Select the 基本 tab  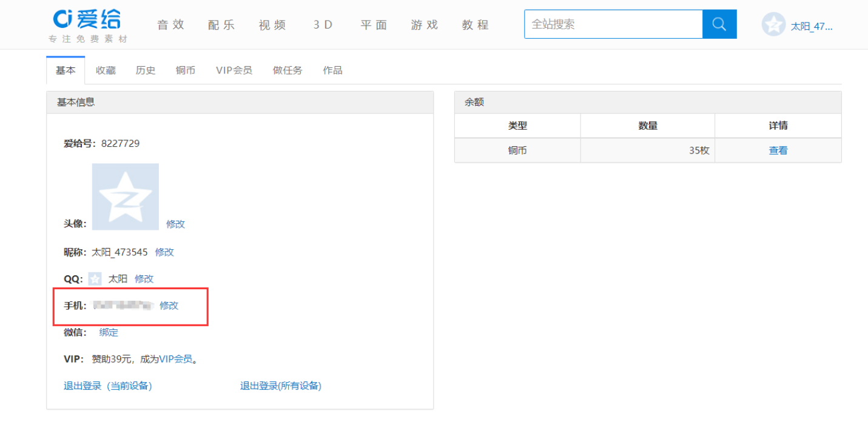[66, 70]
